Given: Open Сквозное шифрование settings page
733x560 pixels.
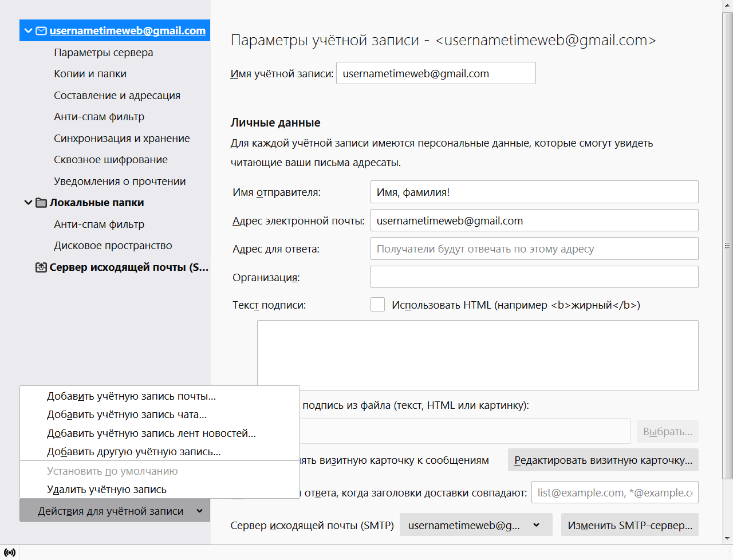Looking at the screenshot, I should pyautogui.click(x=111, y=160).
